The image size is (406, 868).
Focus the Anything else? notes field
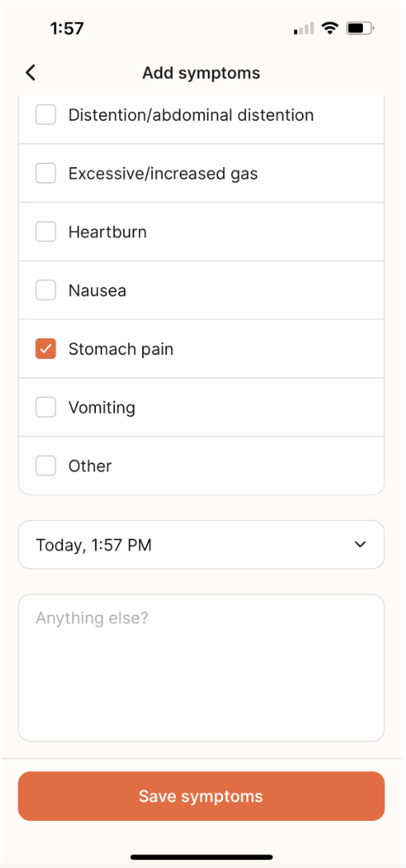(201, 667)
